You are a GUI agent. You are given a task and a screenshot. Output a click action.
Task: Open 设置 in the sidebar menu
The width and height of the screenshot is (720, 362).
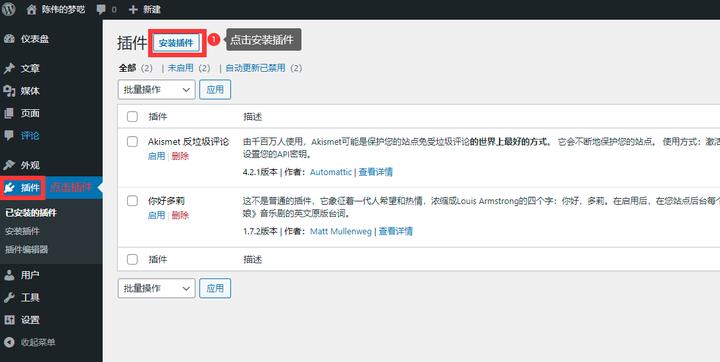[30, 320]
